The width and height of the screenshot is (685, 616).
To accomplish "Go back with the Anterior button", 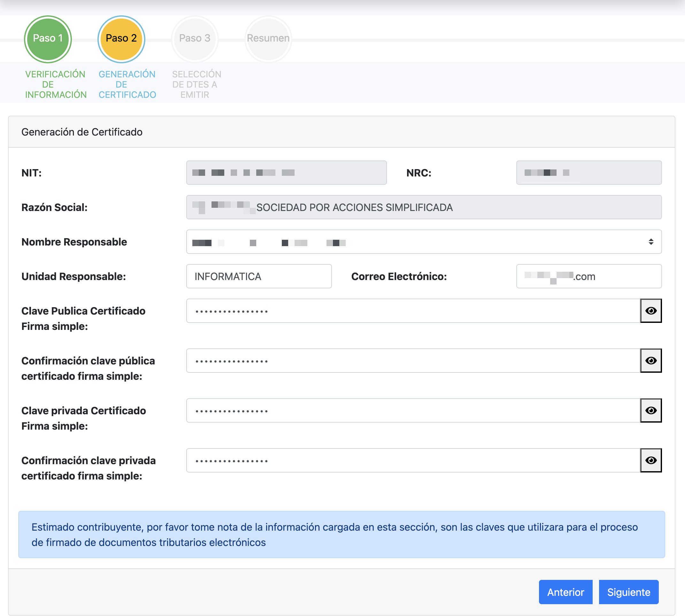I will tap(565, 592).
